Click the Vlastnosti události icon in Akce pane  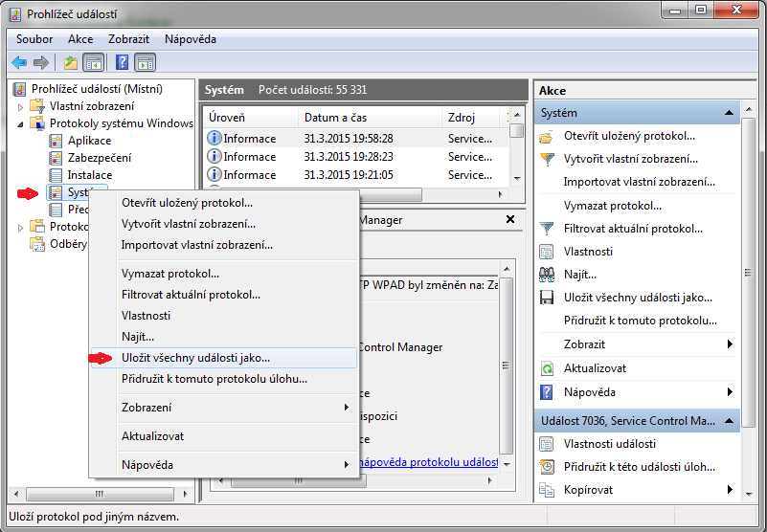pos(547,444)
